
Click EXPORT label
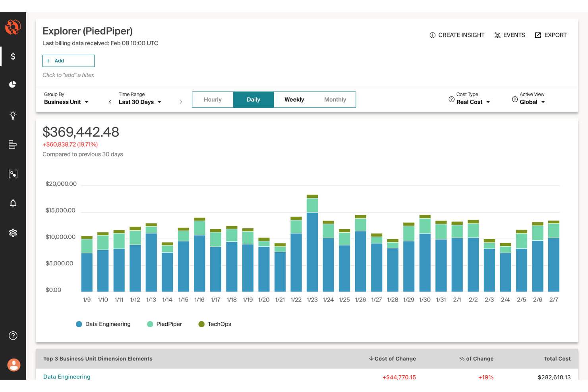[555, 35]
